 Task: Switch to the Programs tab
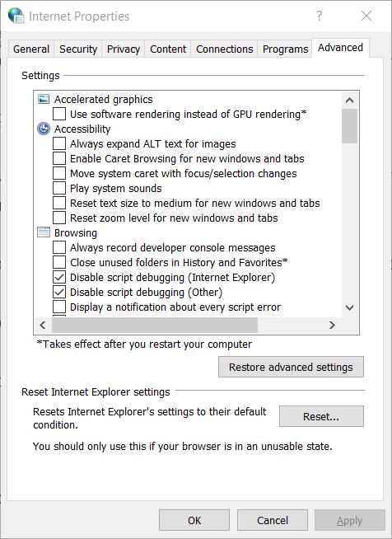285,49
